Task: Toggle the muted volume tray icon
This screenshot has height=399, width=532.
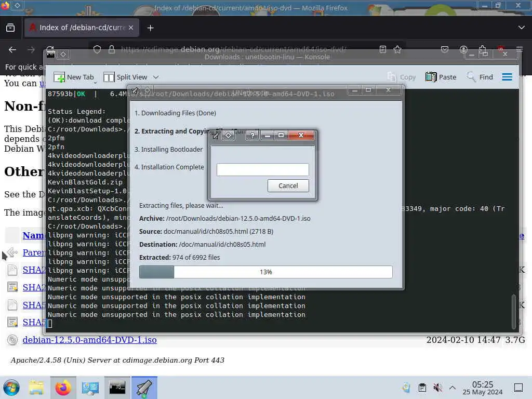Action: tap(437, 388)
